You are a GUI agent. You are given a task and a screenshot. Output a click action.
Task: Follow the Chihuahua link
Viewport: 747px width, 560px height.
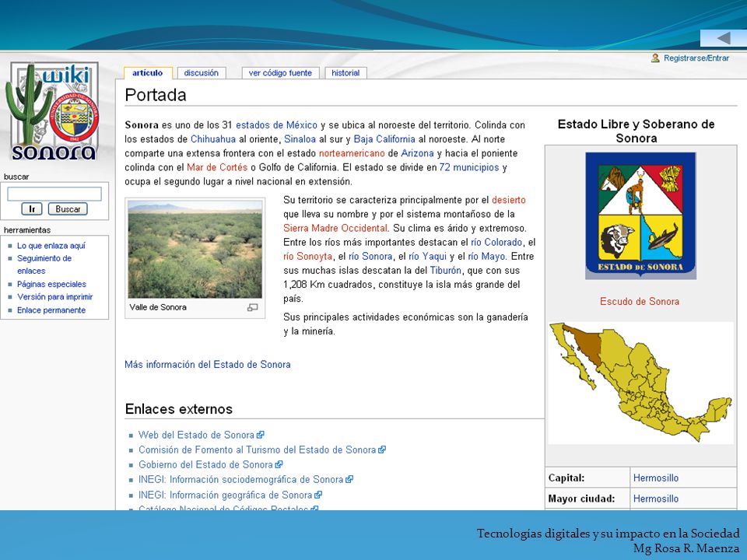tap(213, 139)
